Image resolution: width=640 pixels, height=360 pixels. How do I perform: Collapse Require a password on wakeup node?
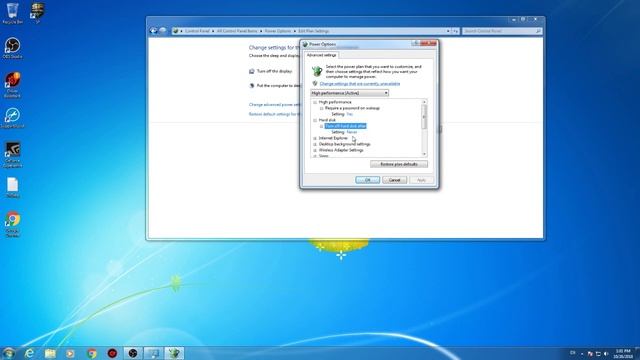coord(321,109)
